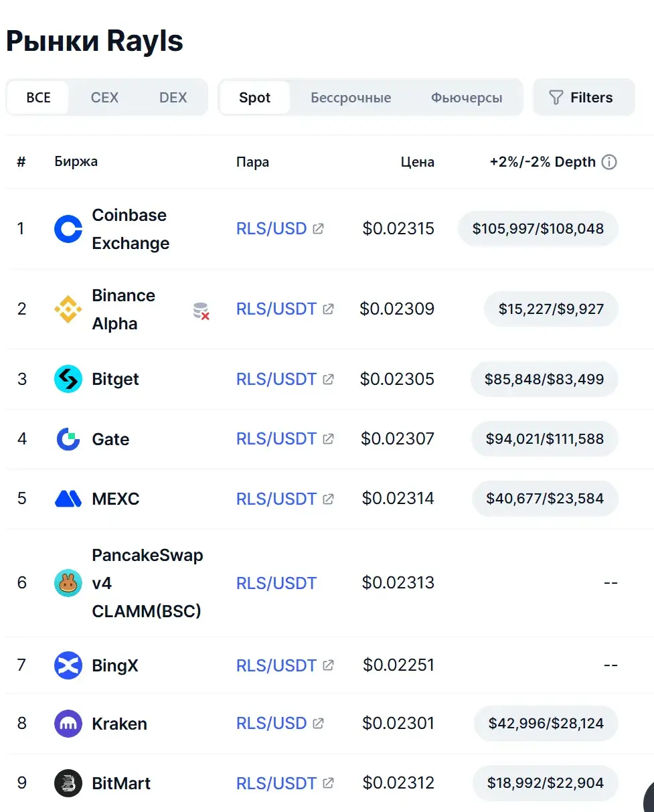Click external link icon in Gate row
654x812 pixels.
point(328,438)
